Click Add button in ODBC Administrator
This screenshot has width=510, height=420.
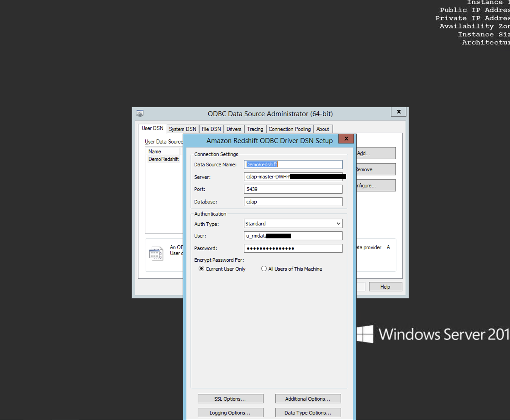376,153
